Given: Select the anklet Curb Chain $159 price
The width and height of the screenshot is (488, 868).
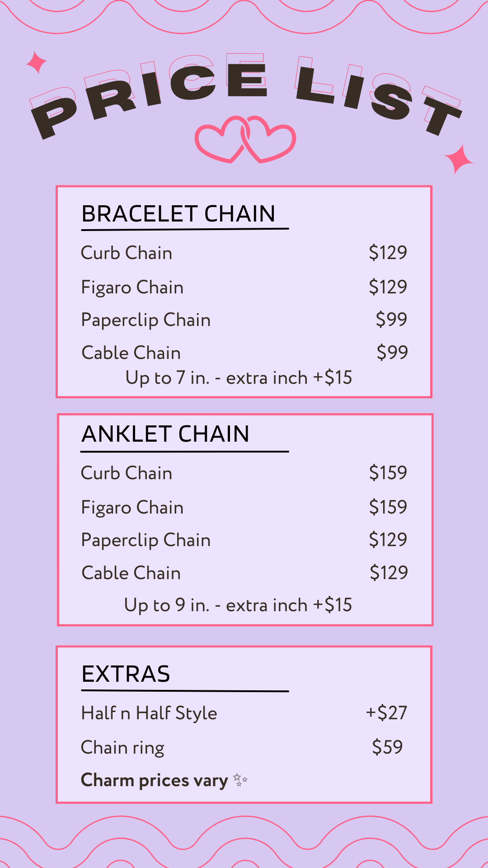Looking at the screenshot, I should (388, 473).
